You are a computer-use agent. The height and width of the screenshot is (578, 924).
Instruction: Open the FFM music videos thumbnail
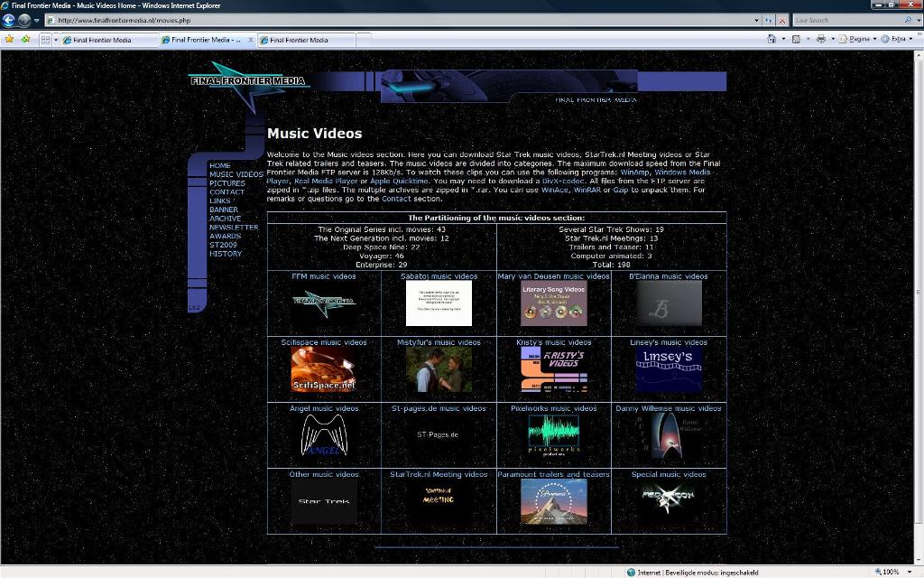coord(324,303)
